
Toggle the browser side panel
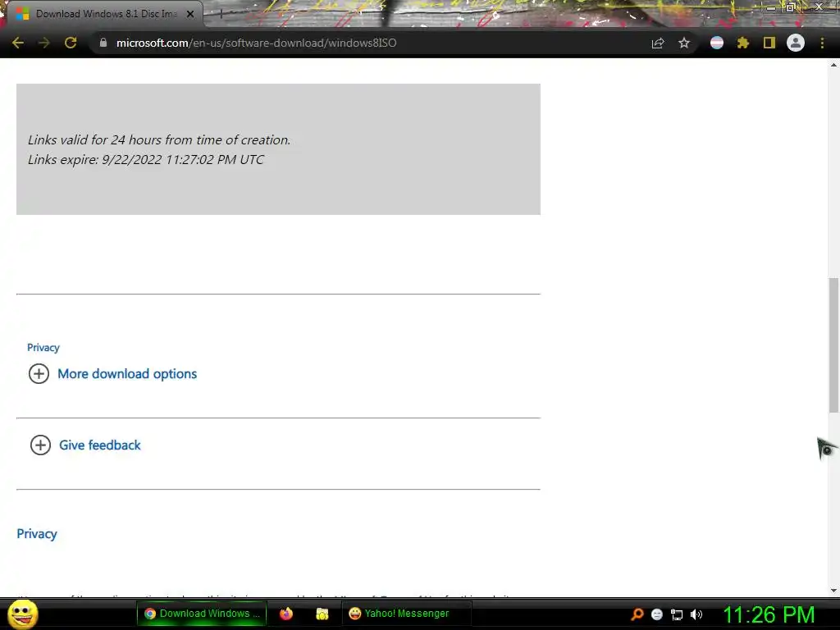pyautogui.click(x=769, y=43)
